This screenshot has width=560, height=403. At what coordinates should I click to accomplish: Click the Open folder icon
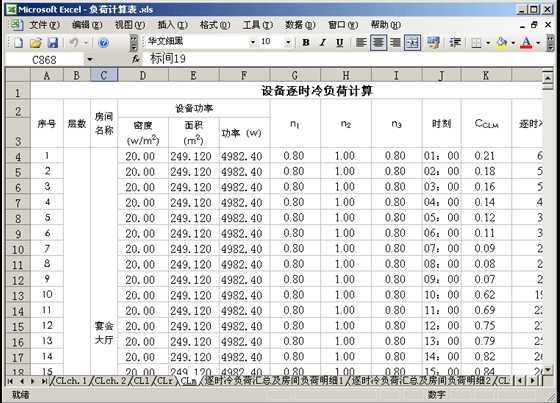pyautogui.click(x=35, y=43)
